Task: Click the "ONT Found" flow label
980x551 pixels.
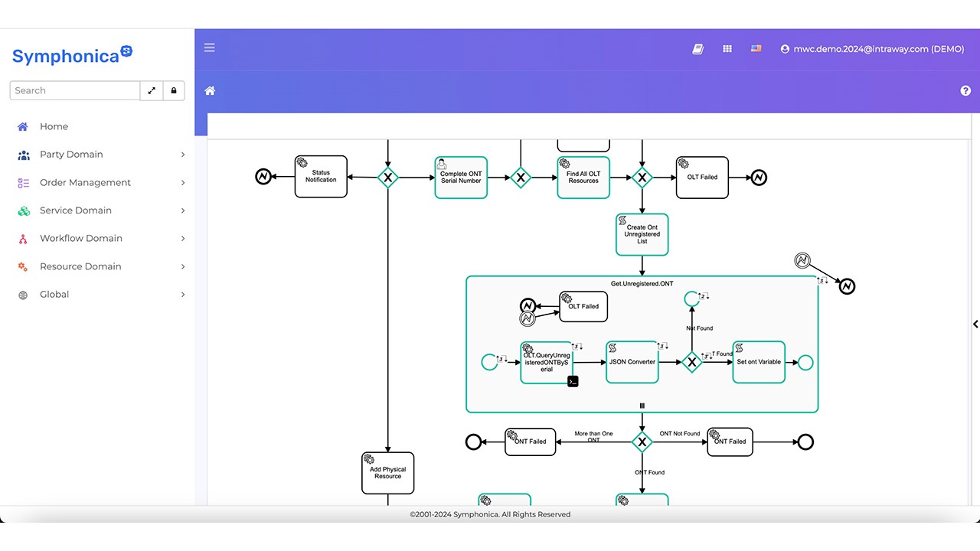Action: [650, 472]
